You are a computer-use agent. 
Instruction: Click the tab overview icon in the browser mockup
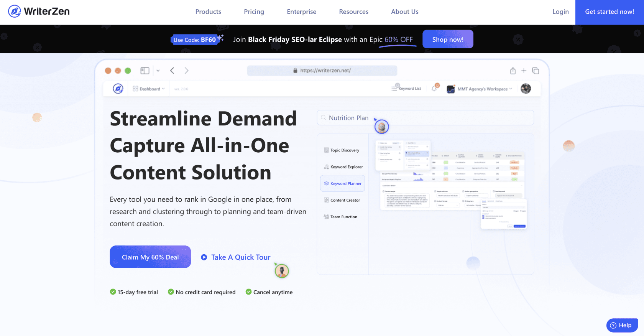[536, 71]
